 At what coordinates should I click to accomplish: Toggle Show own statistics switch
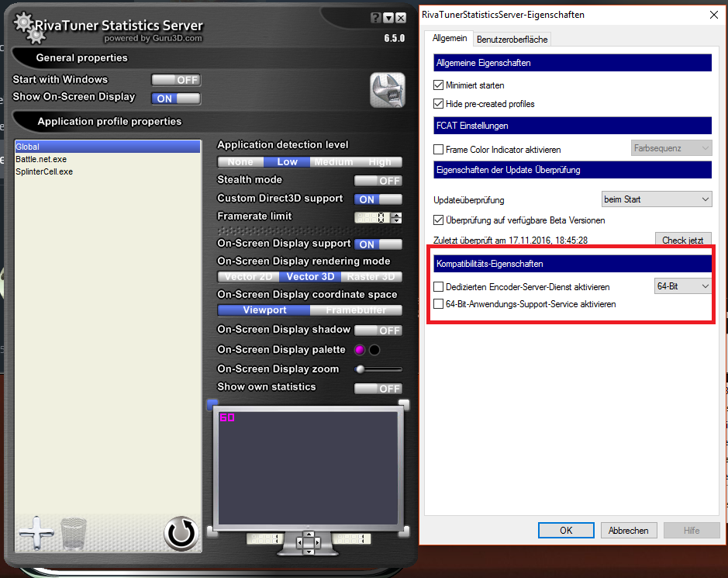pos(378,389)
